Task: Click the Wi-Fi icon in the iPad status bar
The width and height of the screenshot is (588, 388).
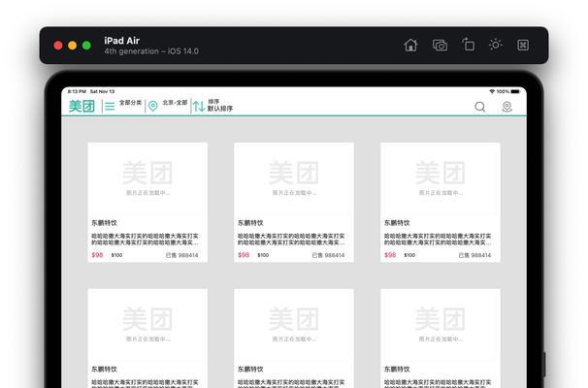Action: 492,91
